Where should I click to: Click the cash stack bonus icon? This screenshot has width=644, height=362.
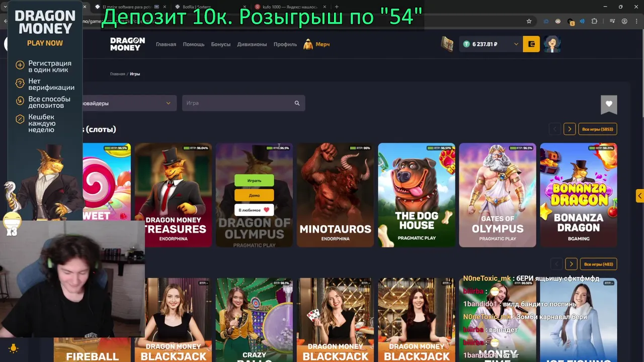coord(447,44)
